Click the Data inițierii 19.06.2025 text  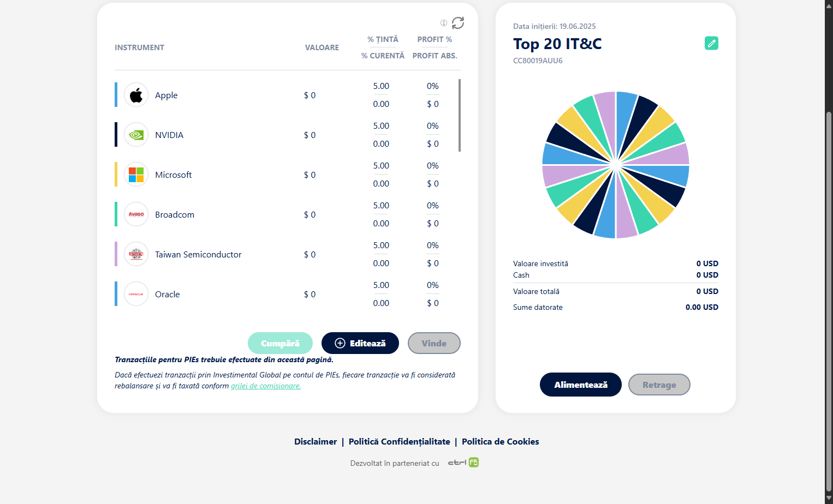pos(554,26)
